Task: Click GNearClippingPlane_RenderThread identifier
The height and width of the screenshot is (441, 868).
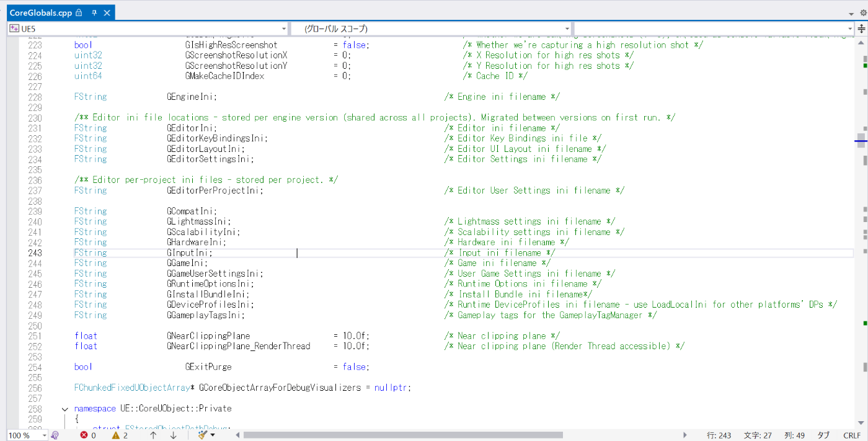Action: pos(238,346)
